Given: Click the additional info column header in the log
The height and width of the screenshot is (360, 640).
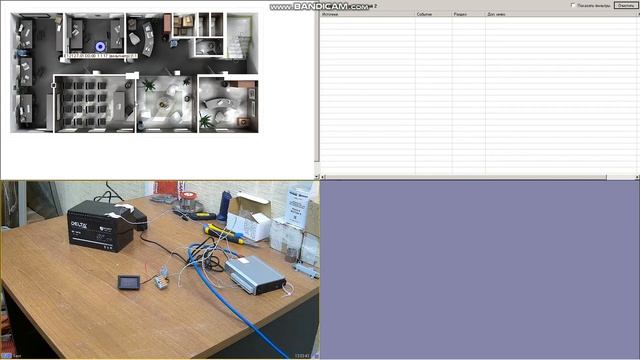Looking at the screenshot, I should (562, 14).
